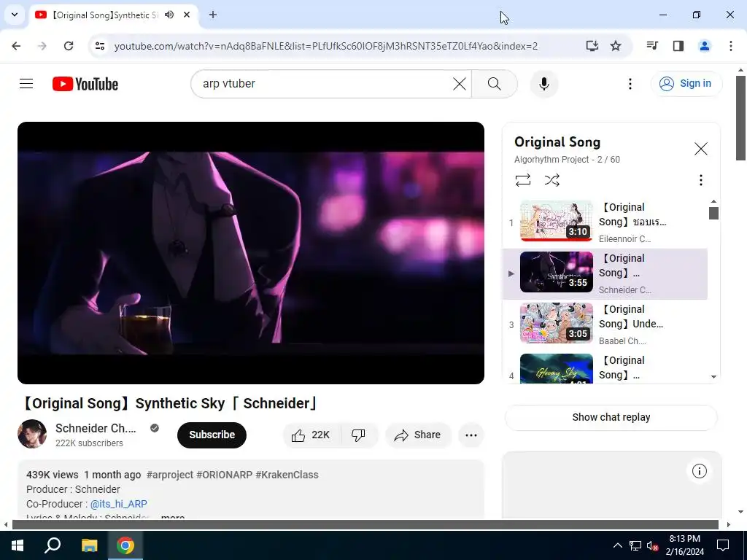Toggle shuffle playlist
747x560 pixels.
coord(551,180)
